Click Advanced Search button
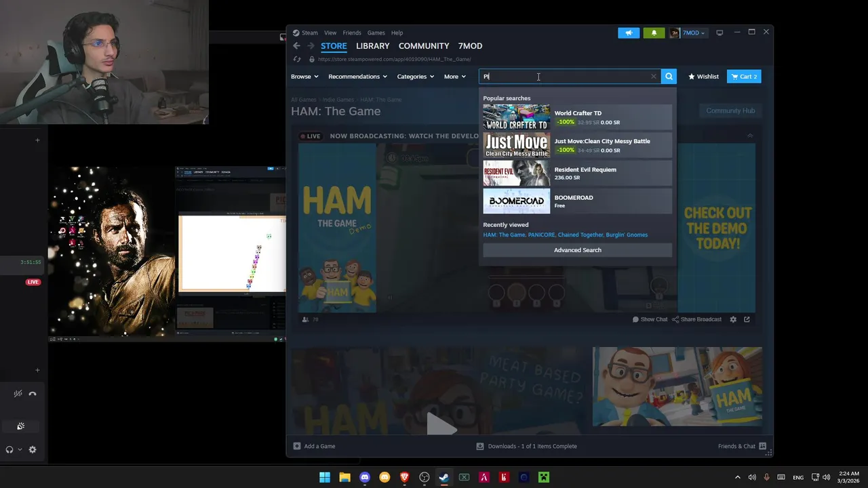Viewport: 868px width, 488px height. (578, 250)
